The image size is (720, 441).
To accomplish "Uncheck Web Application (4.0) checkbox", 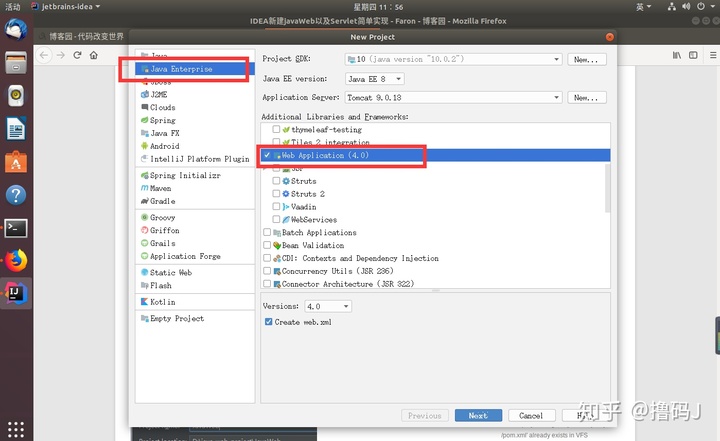I will [x=267, y=155].
